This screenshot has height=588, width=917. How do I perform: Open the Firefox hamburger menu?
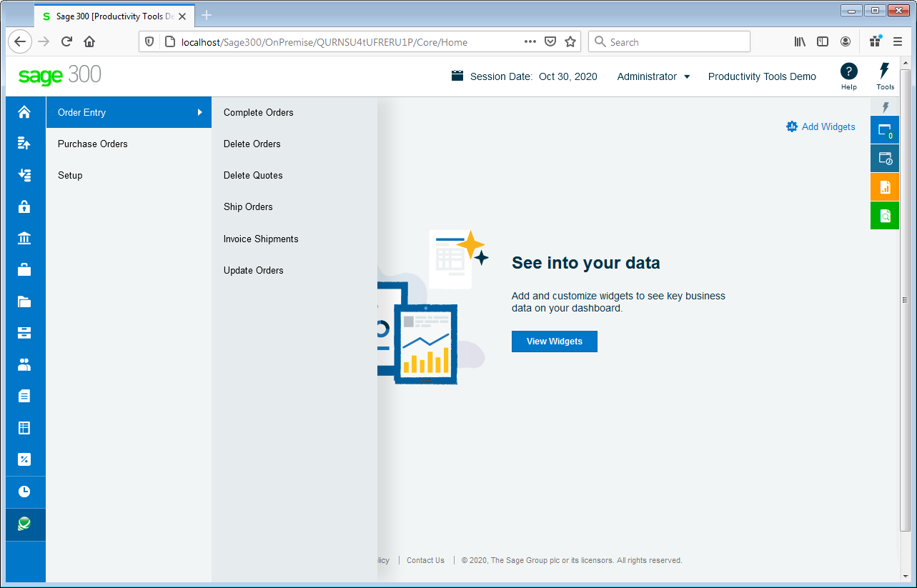(x=898, y=41)
